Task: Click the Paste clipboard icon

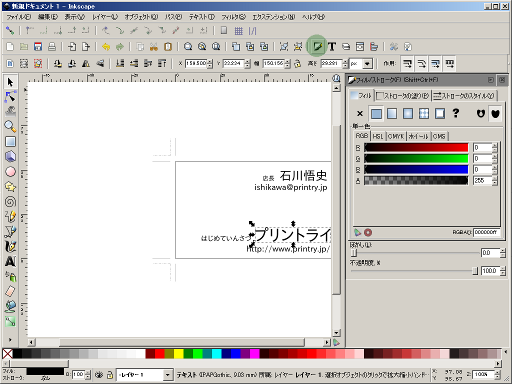Action: 168,47
